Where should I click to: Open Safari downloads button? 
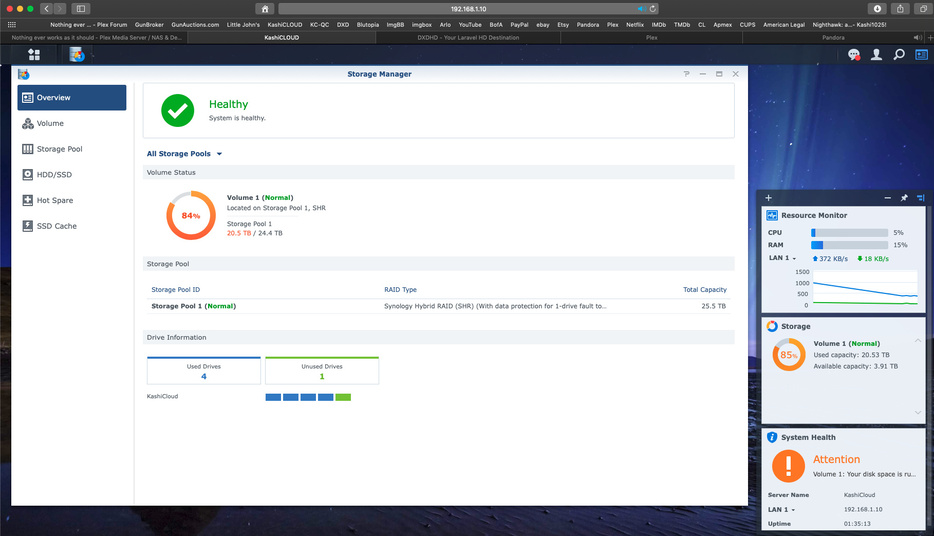point(877,9)
